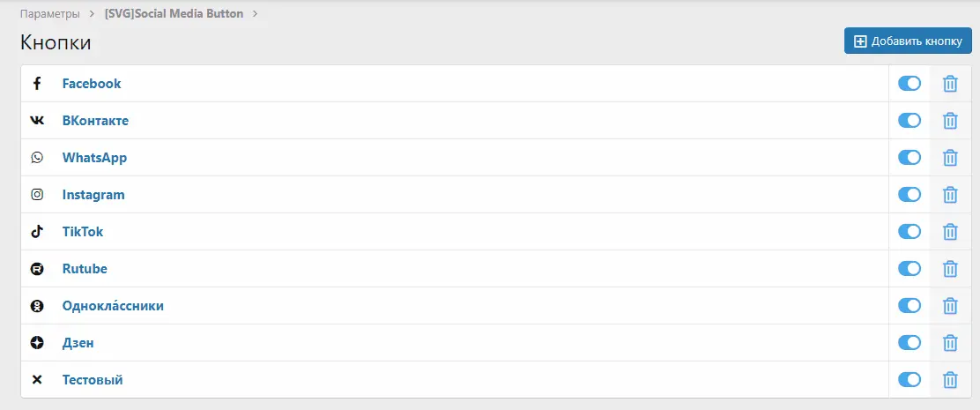Go to Параметры in breadcrumb

pyautogui.click(x=49, y=14)
